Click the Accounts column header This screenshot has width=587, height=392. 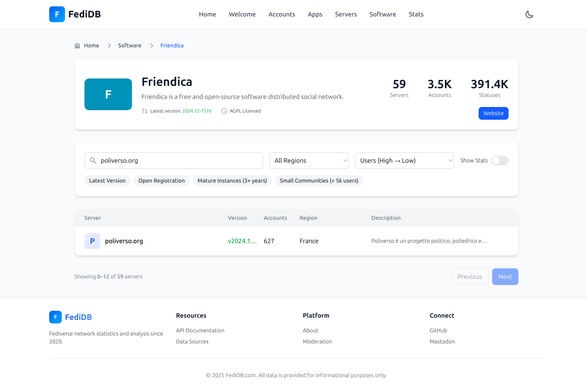(x=275, y=218)
